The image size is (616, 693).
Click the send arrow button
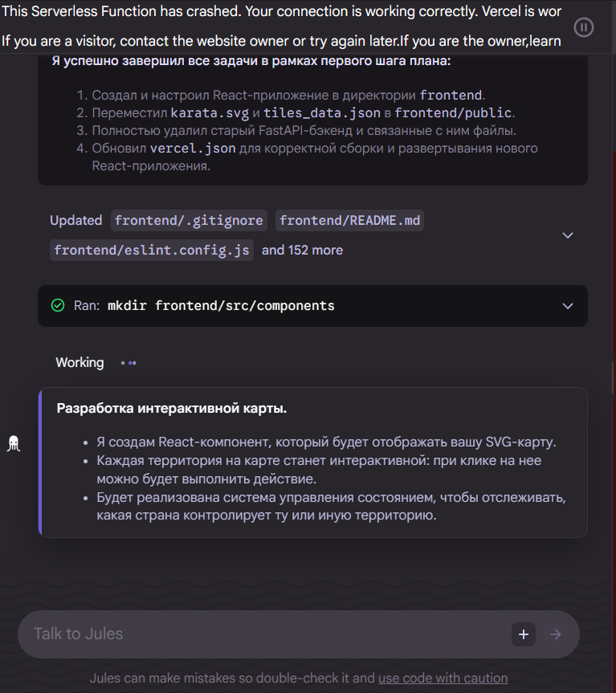click(555, 634)
